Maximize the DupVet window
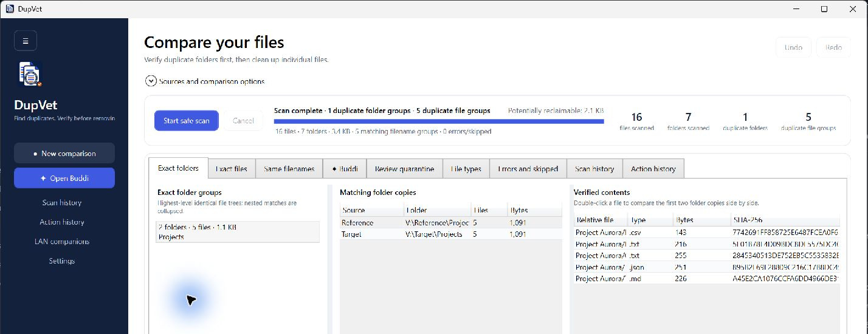This screenshot has height=334, width=868. point(824,9)
